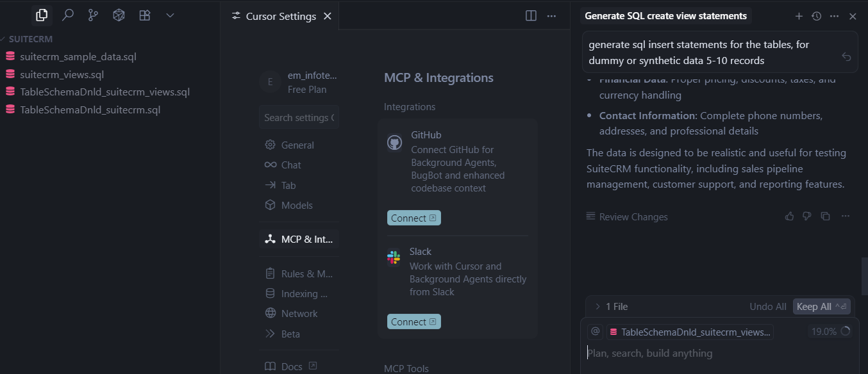The width and height of the screenshot is (868, 374).
Task: Click Review Changes
Action: pyautogui.click(x=627, y=216)
